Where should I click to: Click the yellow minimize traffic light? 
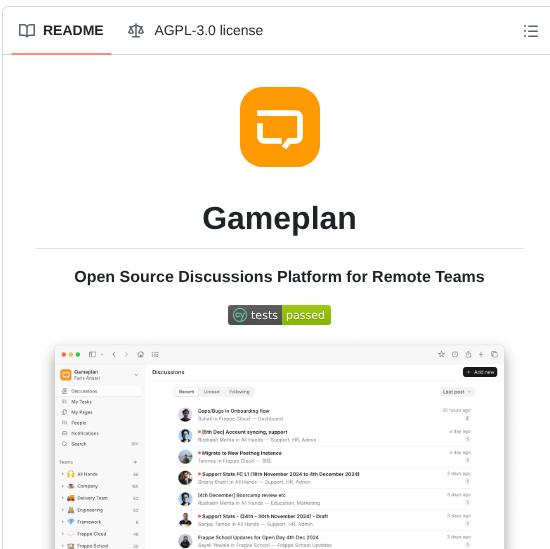click(71, 354)
